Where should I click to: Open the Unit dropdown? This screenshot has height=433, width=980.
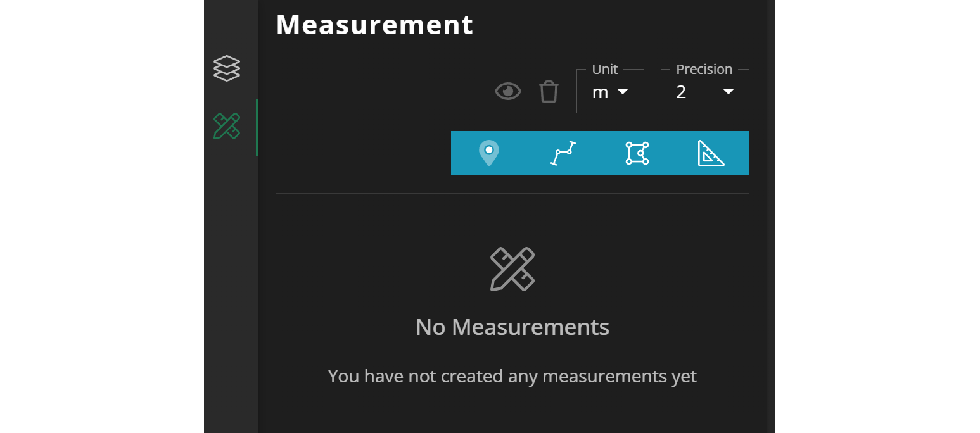[x=610, y=92]
